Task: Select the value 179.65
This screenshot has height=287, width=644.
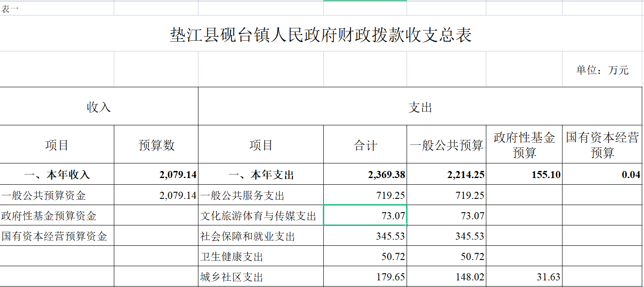Action: tap(391, 277)
